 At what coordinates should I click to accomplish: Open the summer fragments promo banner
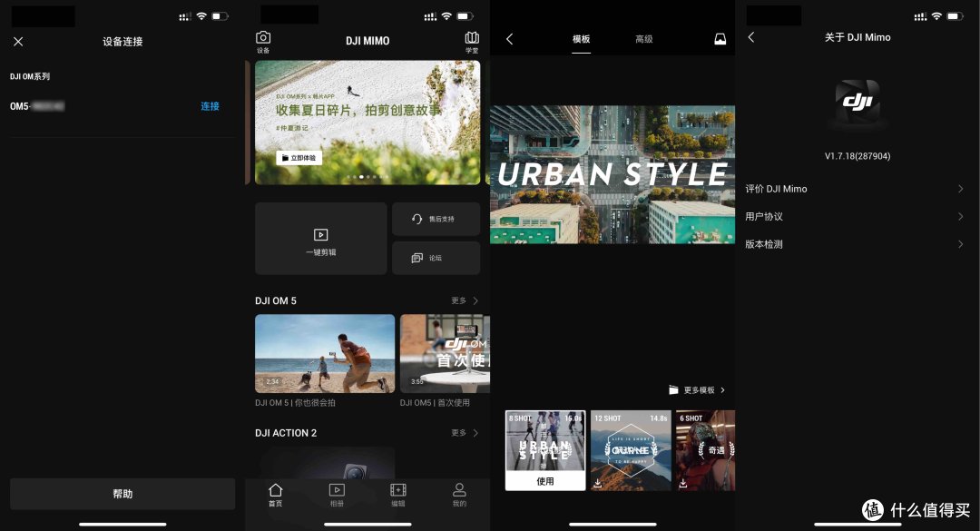(x=367, y=122)
